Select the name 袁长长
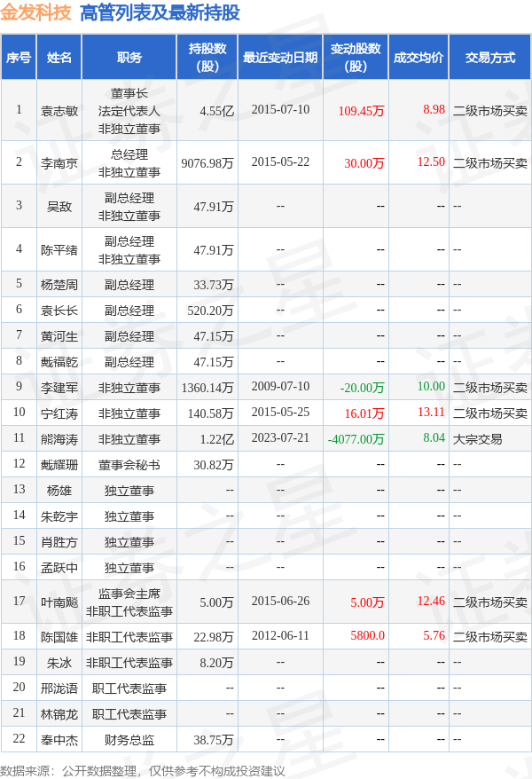Viewport: 532px width, 779px height. [x=59, y=311]
